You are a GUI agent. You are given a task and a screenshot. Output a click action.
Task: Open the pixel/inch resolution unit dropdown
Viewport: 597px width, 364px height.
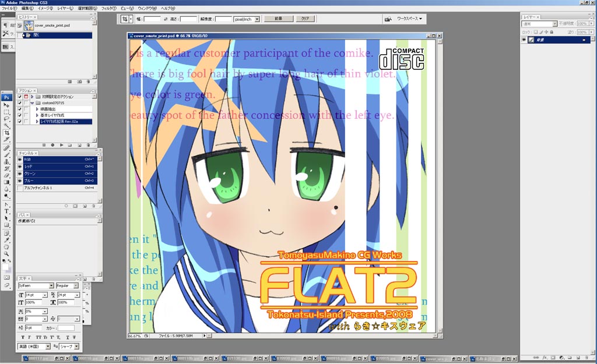click(x=257, y=19)
